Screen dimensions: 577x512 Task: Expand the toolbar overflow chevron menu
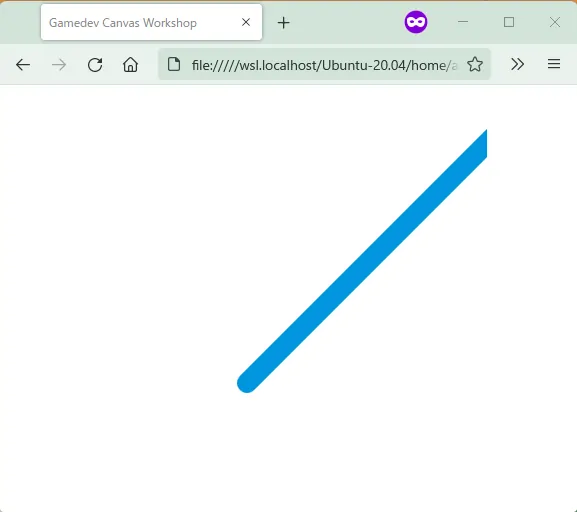point(517,64)
